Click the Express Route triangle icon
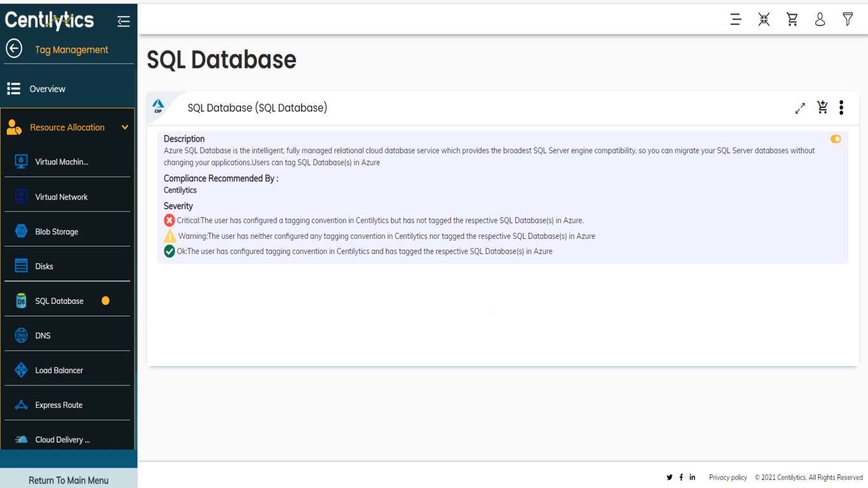 [x=21, y=405]
